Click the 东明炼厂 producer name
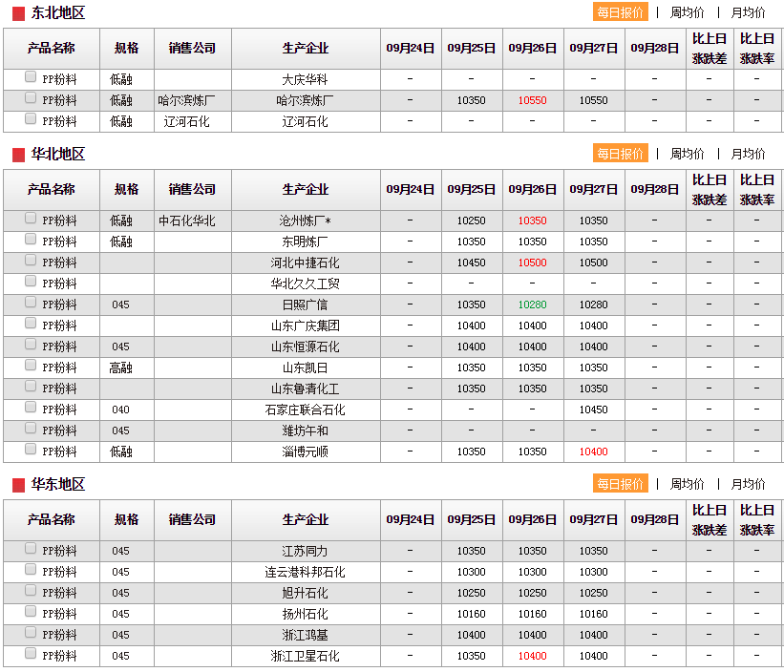This screenshot has height=672, width=784. pyautogui.click(x=305, y=241)
